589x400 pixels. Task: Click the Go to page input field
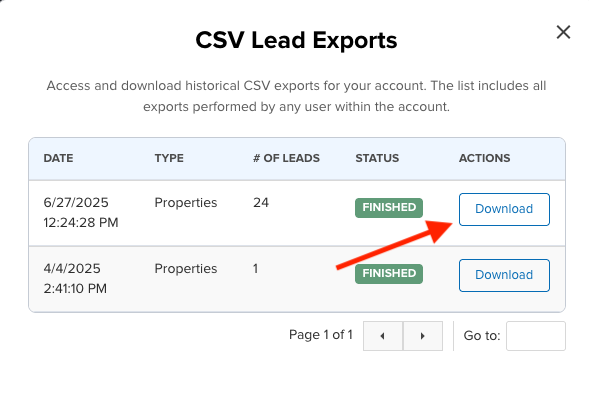point(536,336)
